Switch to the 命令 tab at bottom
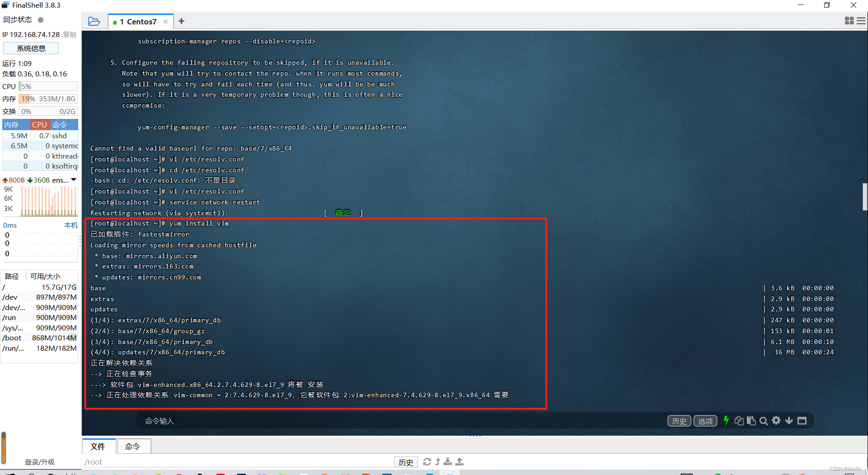This screenshot has height=475, width=868. (133, 447)
